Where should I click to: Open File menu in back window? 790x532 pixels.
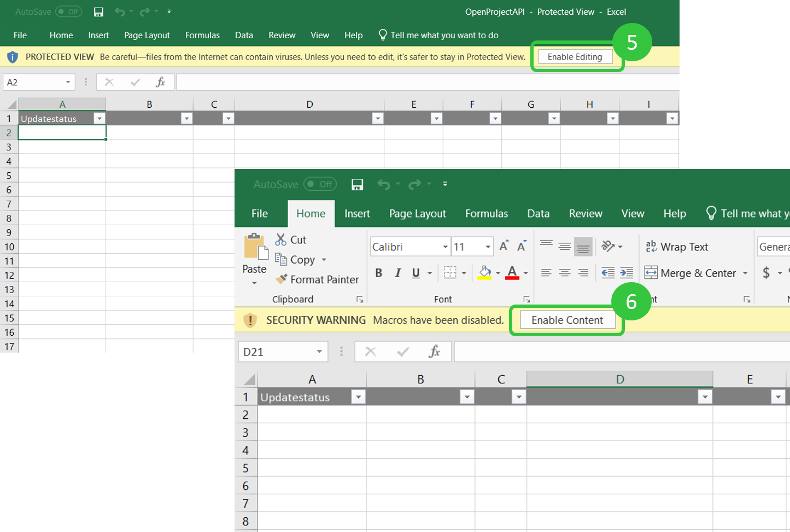pyautogui.click(x=20, y=35)
